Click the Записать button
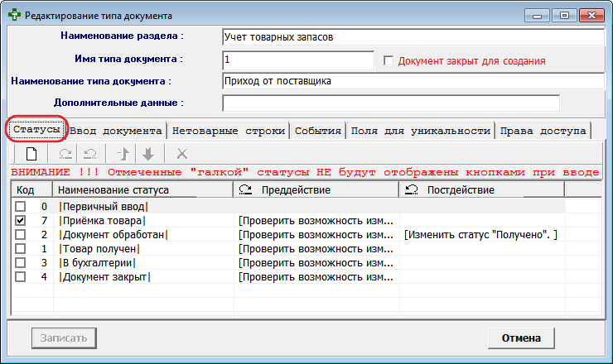Screen dimensions: 613x364 [64, 338]
